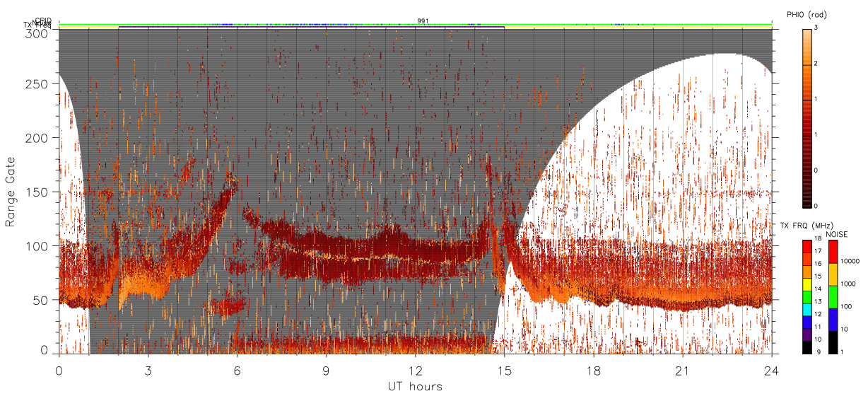The height and width of the screenshot is (401, 868).
Task: Click the 'NOISE' legend title
Action: 838,234
